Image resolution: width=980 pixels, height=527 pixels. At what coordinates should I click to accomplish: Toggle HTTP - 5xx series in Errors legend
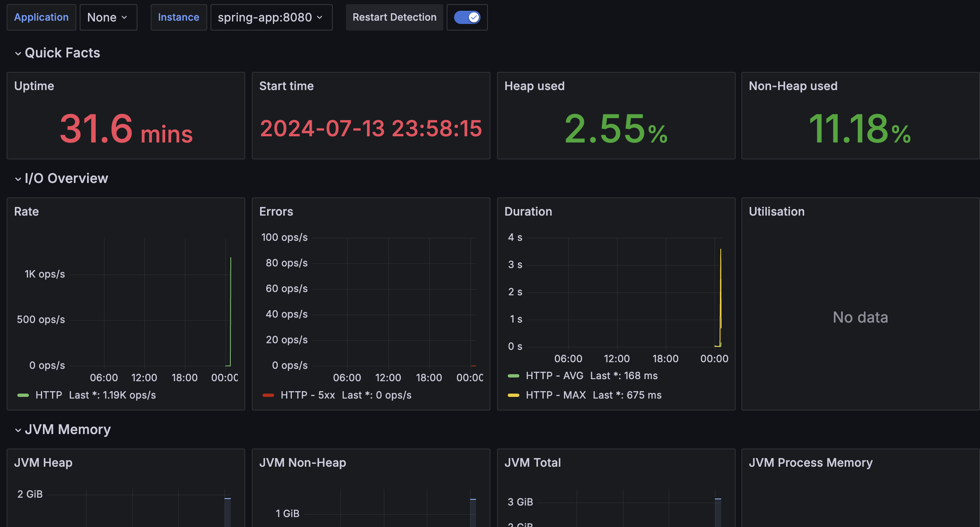click(x=308, y=395)
